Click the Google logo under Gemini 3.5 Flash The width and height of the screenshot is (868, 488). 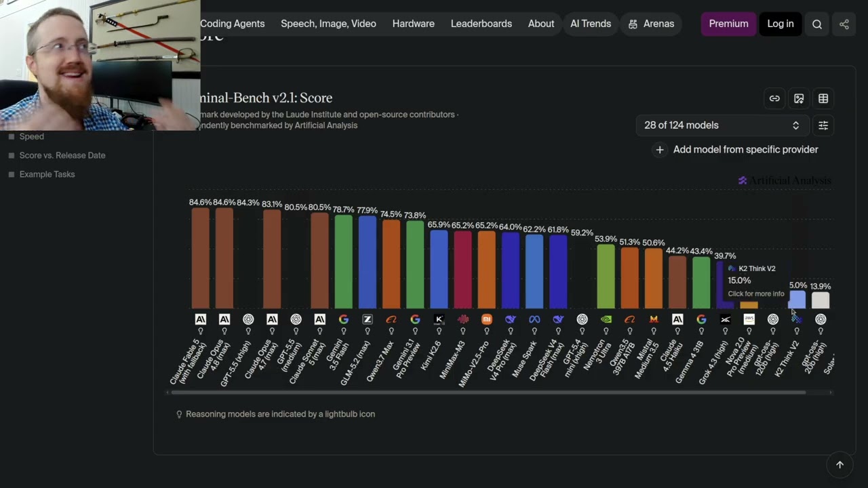344,319
